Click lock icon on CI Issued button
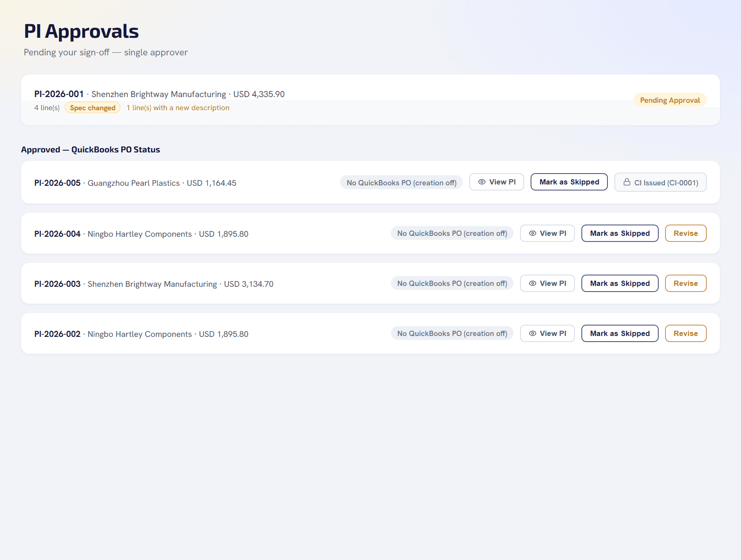Screen dimensions: 741x560 627,182
